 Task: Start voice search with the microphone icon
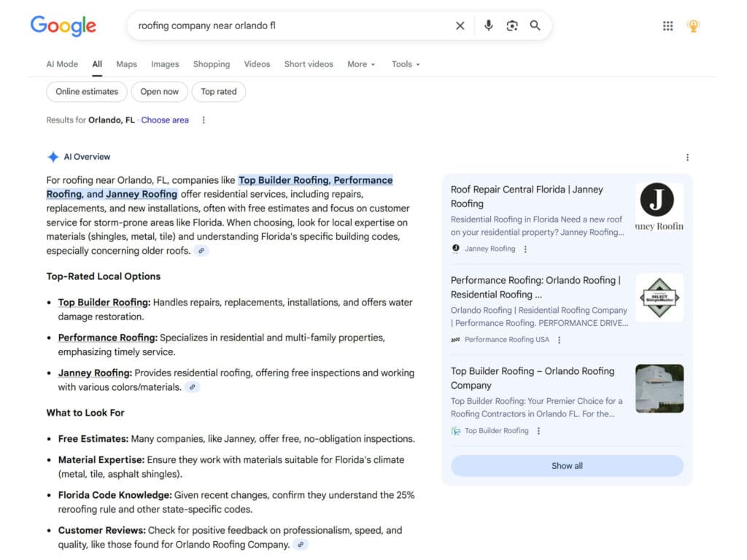[488, 26]
